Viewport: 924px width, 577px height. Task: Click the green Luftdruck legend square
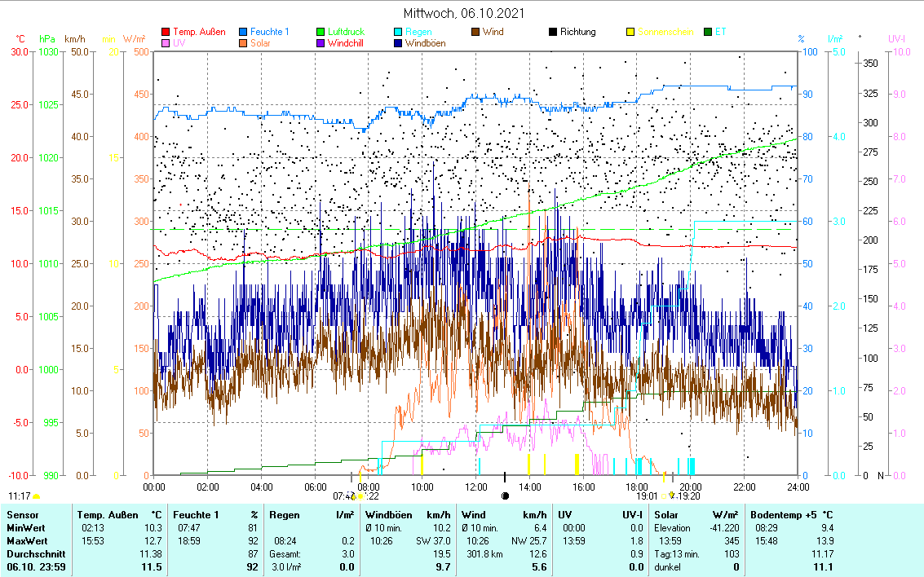click(321, 33)
